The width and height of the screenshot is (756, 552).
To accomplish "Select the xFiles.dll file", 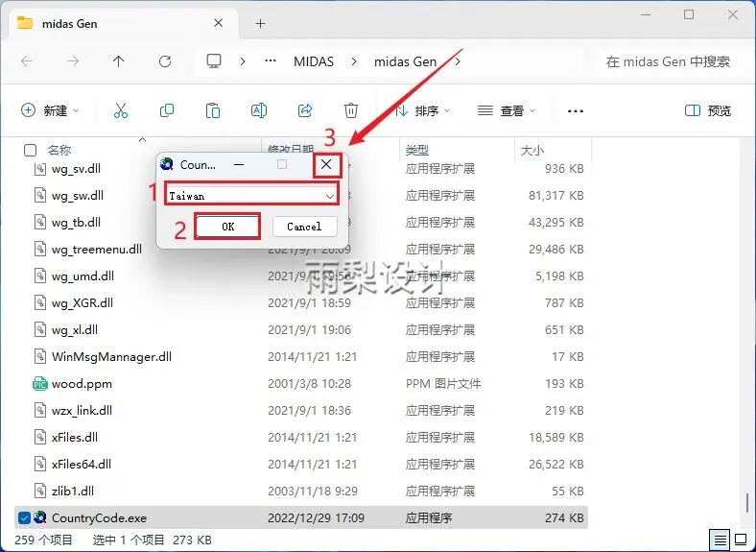I will pyautogui.click(x=75, y=437).
